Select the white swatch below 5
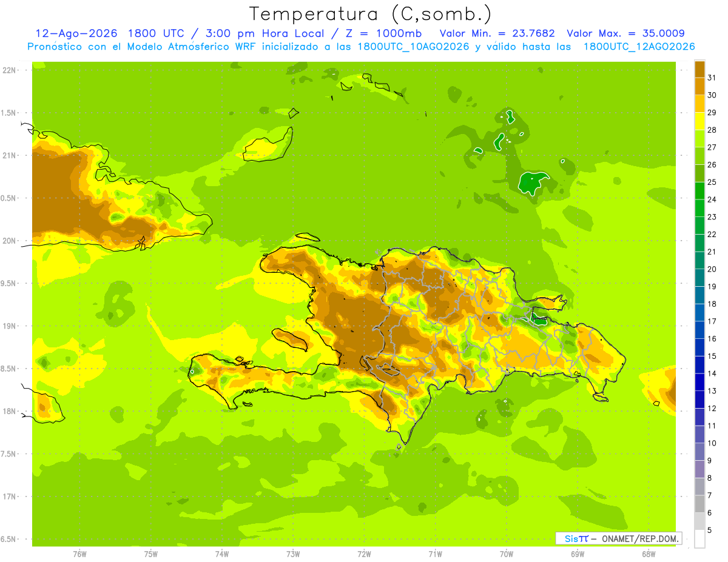 pos(699,539)
